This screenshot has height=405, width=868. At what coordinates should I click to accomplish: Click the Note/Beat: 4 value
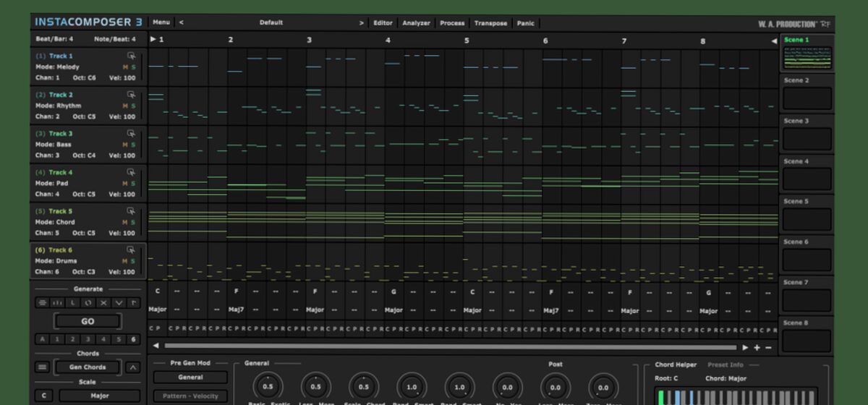(114, 39)
